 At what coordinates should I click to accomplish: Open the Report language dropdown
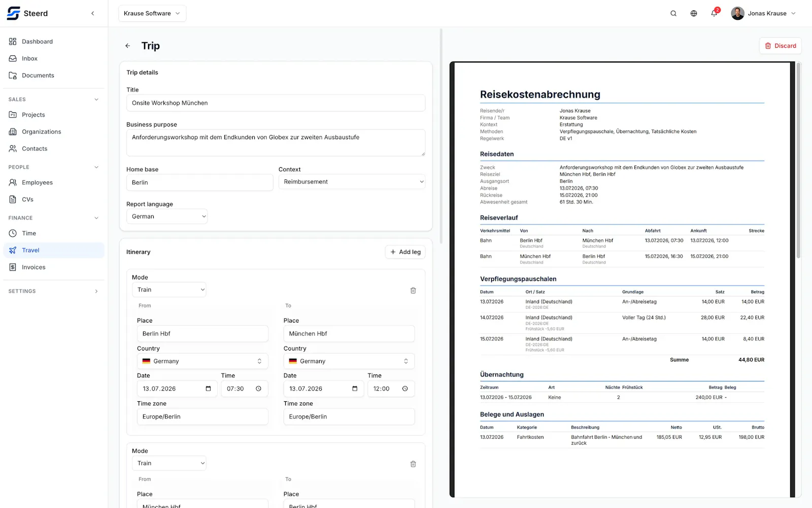click(167, 216)
